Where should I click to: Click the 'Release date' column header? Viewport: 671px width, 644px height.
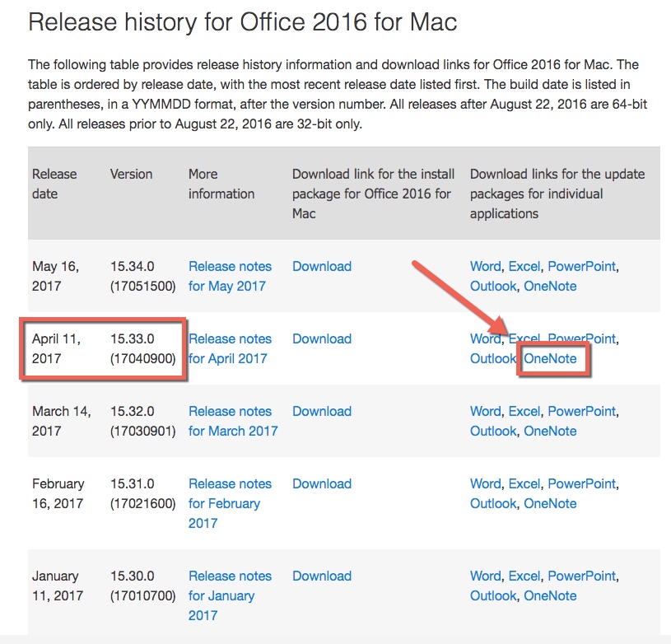point(54,184)
